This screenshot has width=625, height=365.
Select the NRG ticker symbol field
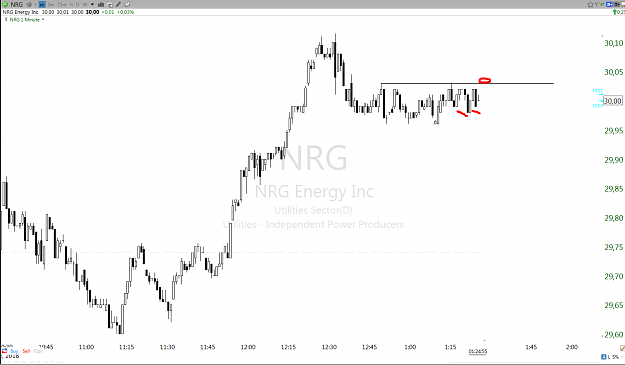click(17, 4)
